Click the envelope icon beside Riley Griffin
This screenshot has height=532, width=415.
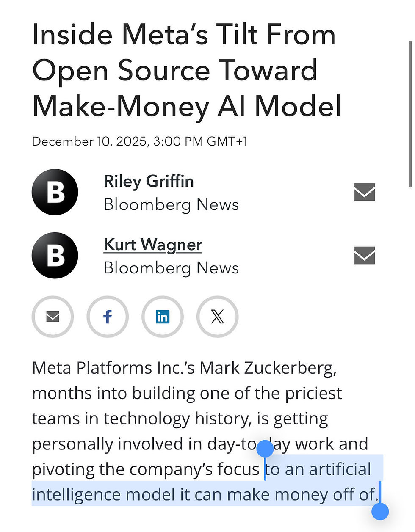click(x=364, y=192)
